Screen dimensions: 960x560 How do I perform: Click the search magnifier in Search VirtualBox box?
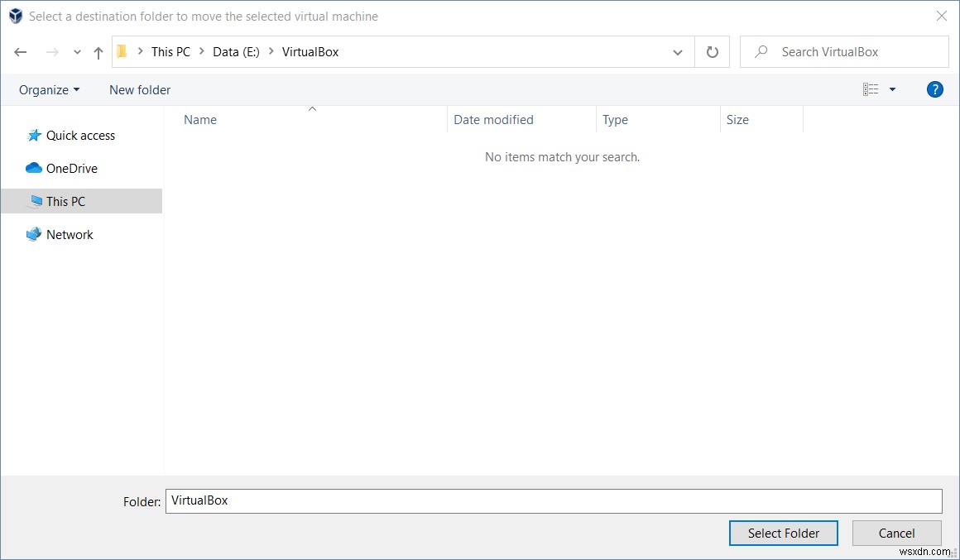(760, 51)
